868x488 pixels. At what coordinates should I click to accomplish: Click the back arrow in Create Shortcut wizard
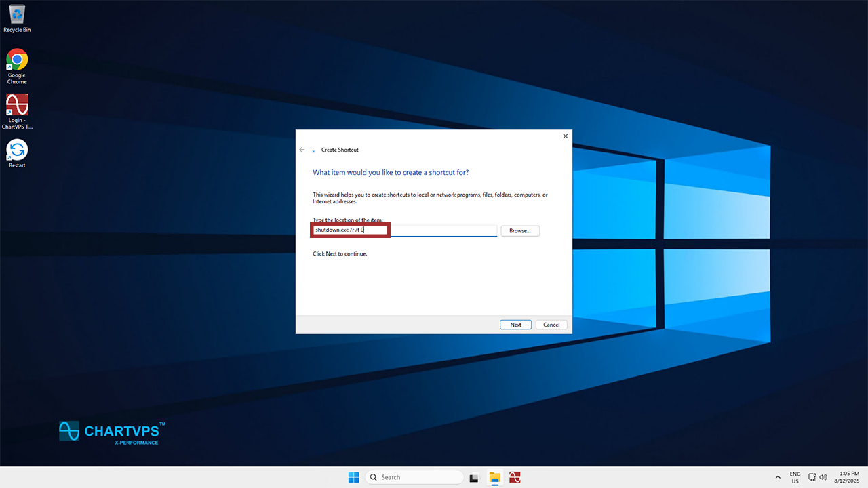[x=302, y=150]
